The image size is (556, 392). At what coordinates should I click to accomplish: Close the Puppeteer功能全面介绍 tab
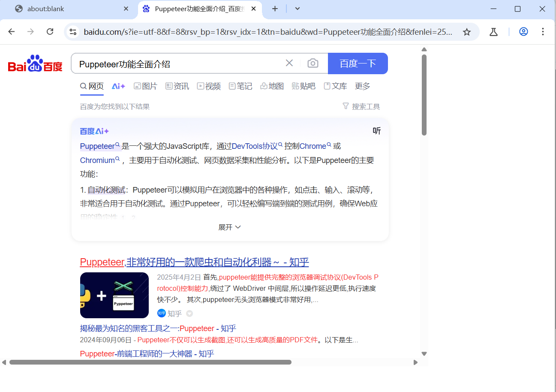click(254, 9)
